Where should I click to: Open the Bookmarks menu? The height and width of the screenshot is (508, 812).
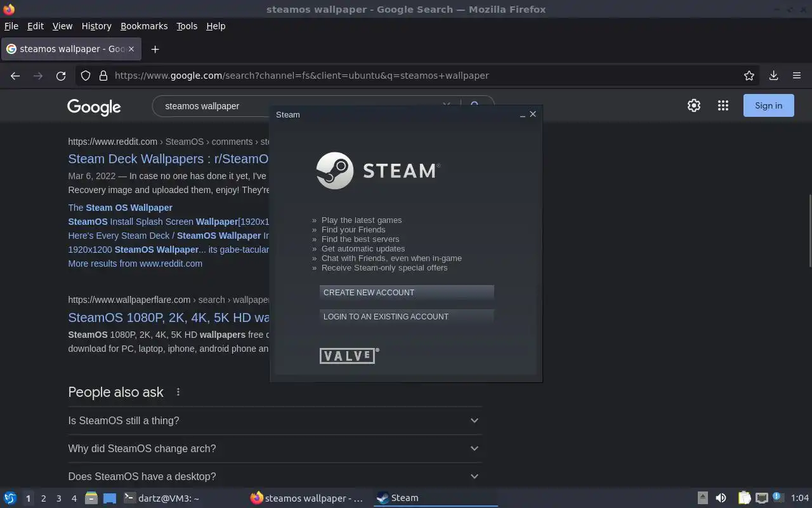click(144, 26)
